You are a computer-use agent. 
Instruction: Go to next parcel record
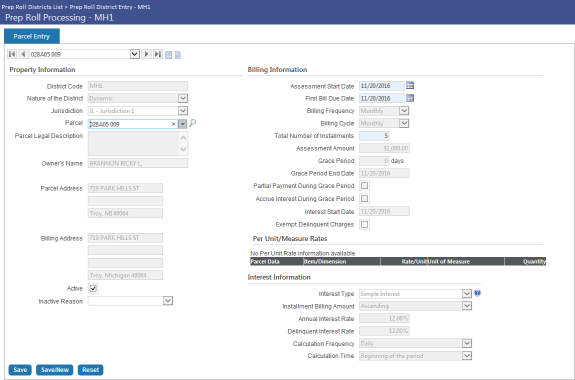pos(146,54)
